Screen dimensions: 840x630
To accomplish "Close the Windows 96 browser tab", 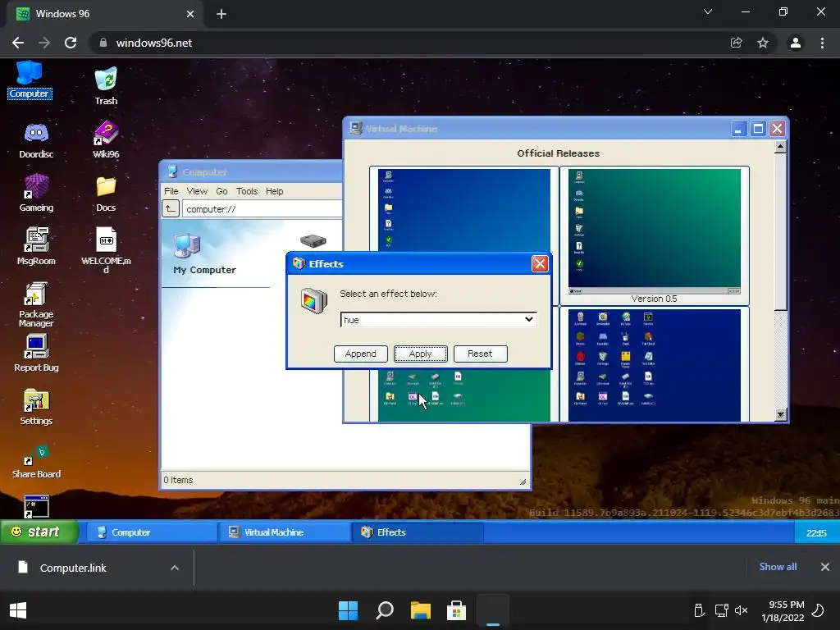I will click(x=190, y=14).
